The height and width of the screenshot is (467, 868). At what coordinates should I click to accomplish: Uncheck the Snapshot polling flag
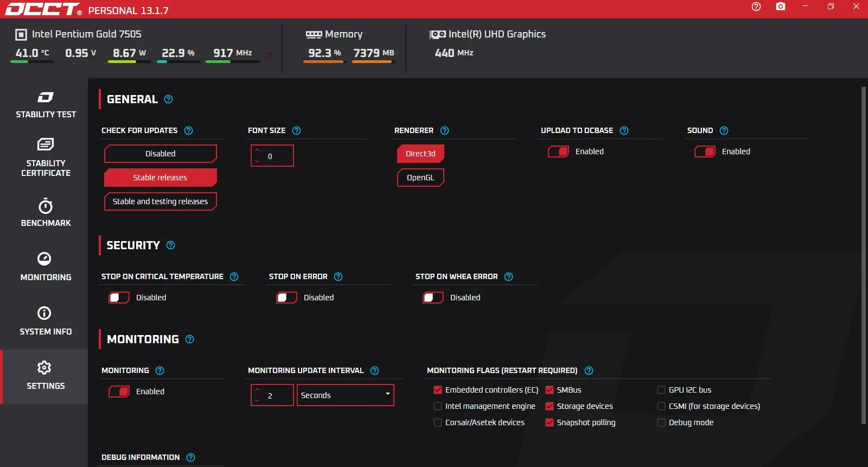550,423
